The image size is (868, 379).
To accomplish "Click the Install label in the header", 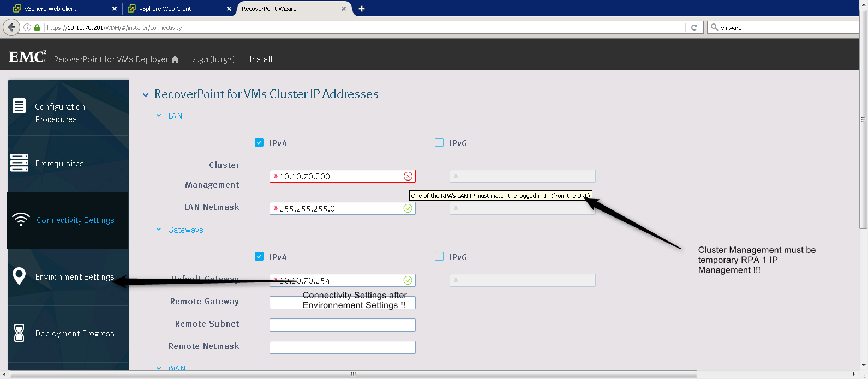I will (x=261, y=59).
